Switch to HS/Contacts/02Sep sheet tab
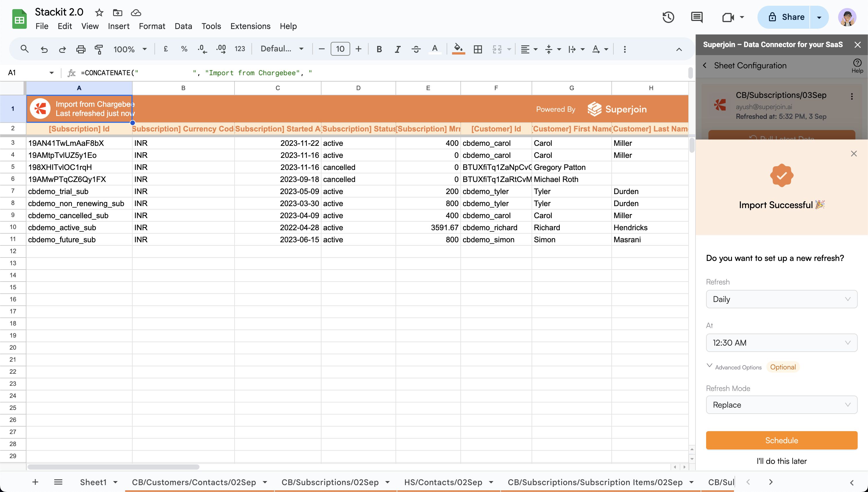Screen dimensions: 868x492 [443, 482]
